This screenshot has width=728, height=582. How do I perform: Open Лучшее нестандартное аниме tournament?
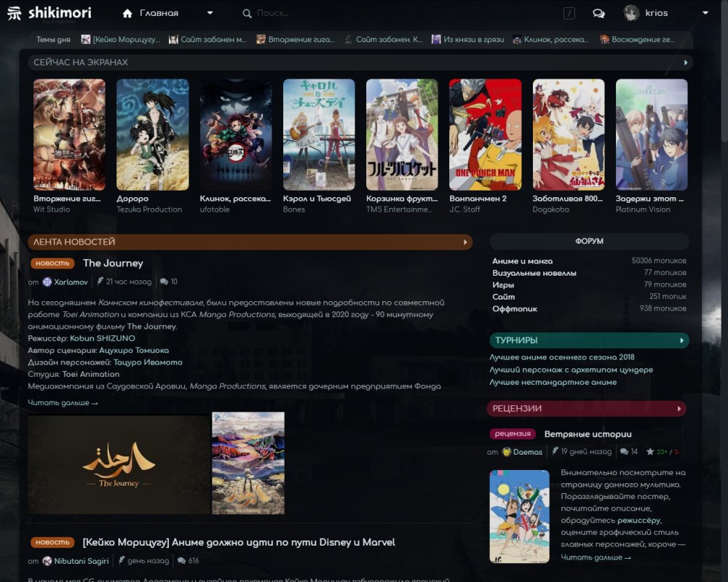[x=553, y=383]
